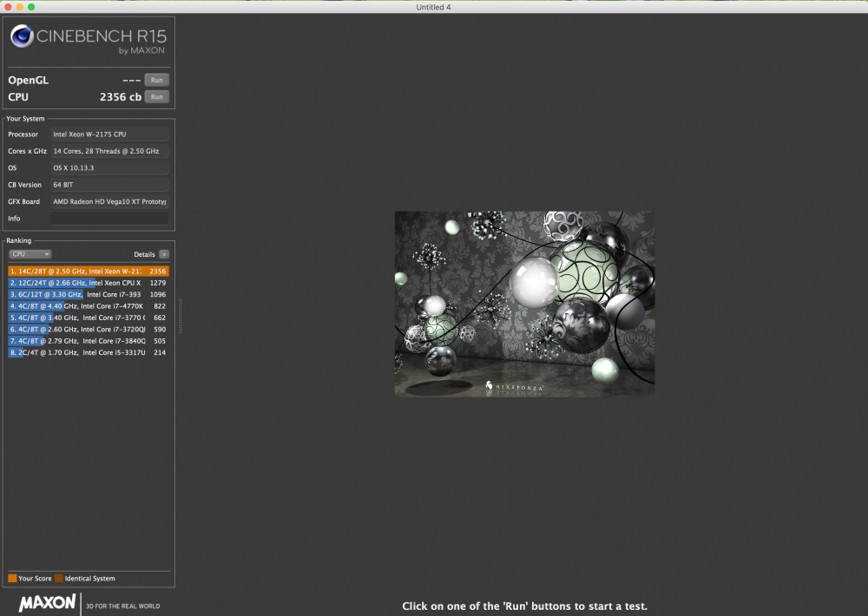The width and height of the screenshot is (868, 616).
Task: Run the CPU benchmark test
Action: point(156,97)
